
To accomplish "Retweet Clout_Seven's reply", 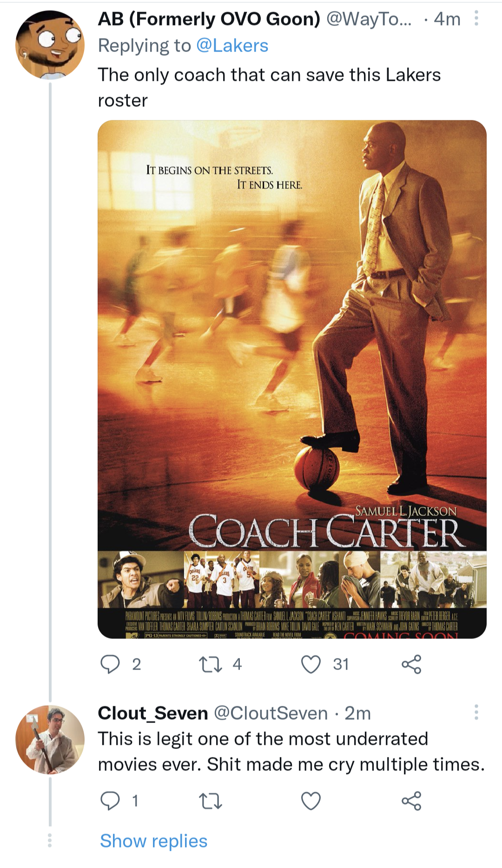I will pos(211,801).
